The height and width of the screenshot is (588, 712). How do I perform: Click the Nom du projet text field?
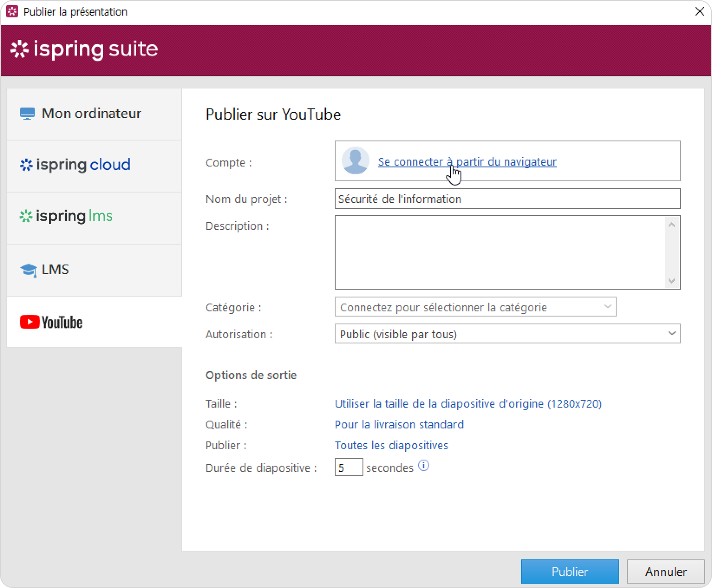click(507, 199)
